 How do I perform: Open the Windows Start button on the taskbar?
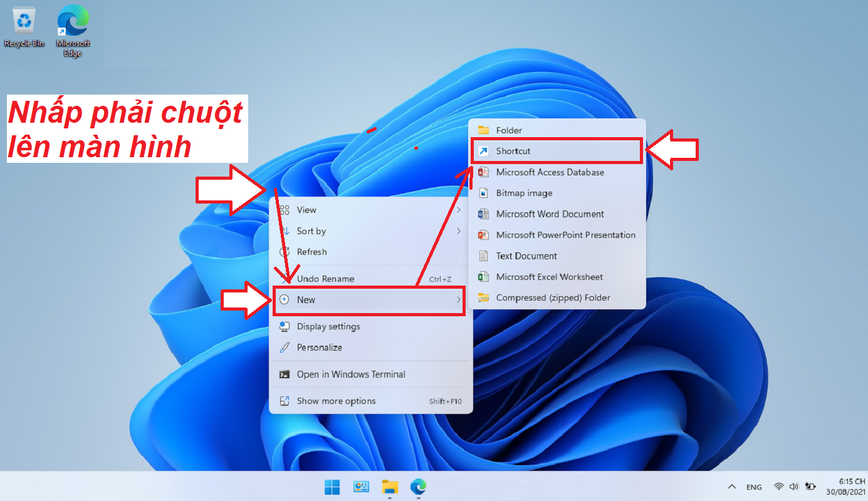(x=332, y=487)
